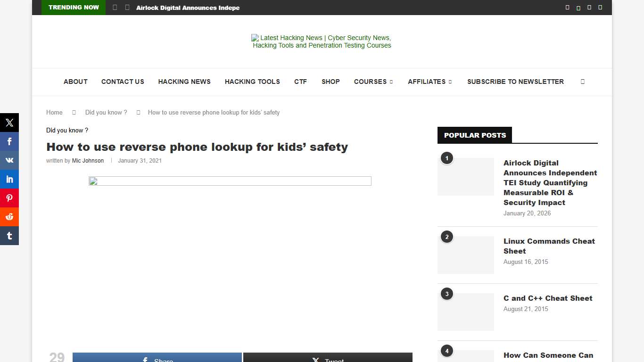
Task: Open the HACKING TOOLS menu item
Action: [252, 82]
